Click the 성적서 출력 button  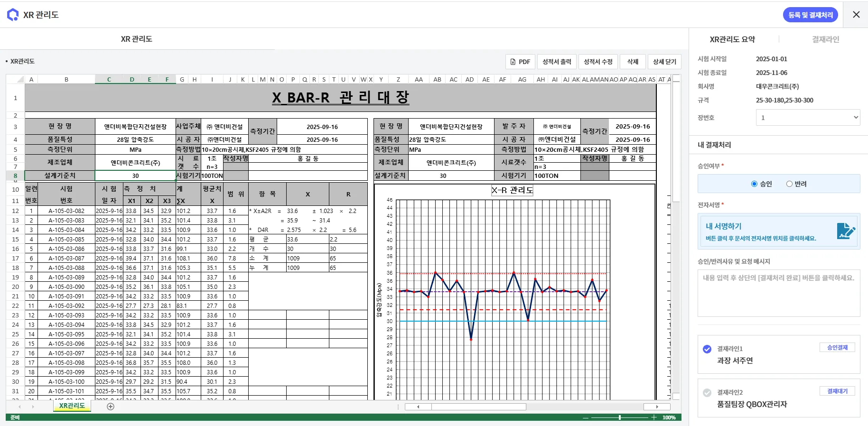(557, 62)
